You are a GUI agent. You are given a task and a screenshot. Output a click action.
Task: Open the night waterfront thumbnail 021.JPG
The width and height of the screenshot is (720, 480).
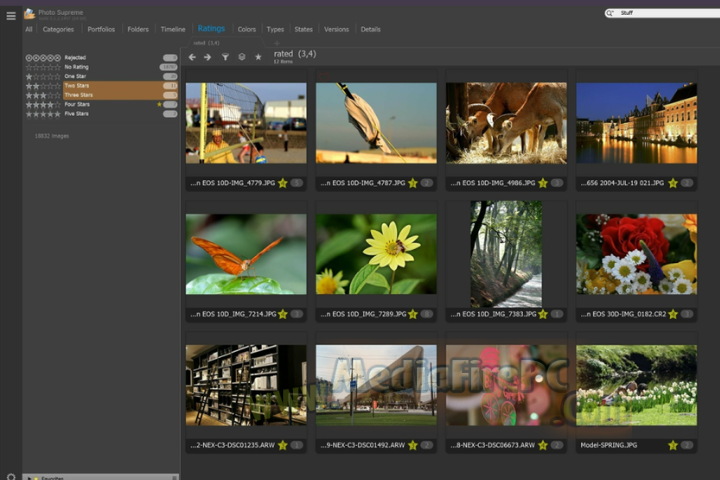pyautogui.click(x=636, y=123)
